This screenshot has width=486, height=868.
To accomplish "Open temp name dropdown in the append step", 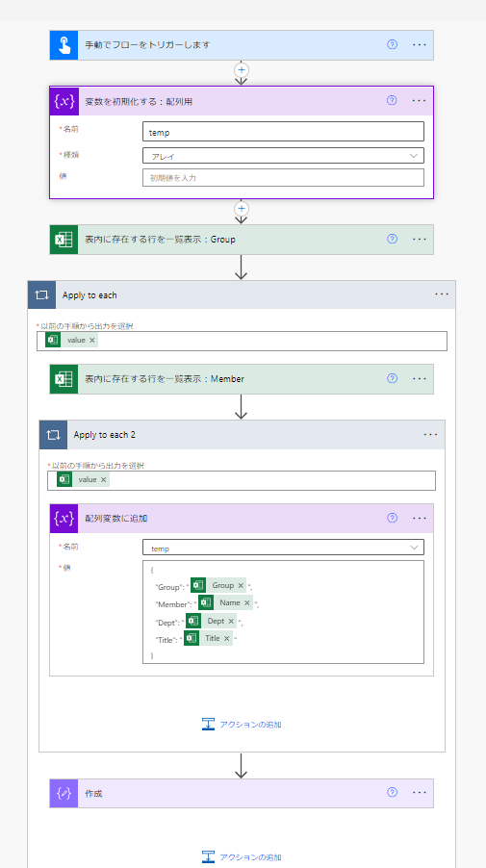I will point(283,549).
